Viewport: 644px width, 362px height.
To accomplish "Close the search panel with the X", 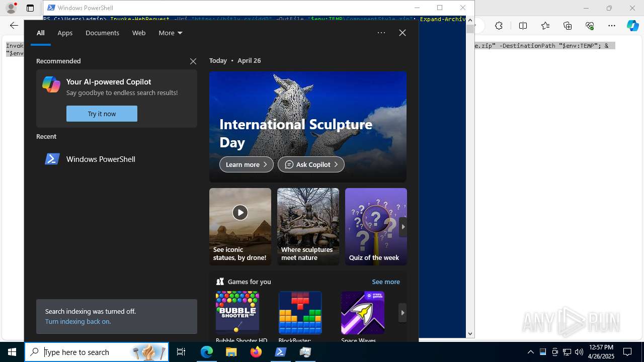I will click(x=403, y=33).
